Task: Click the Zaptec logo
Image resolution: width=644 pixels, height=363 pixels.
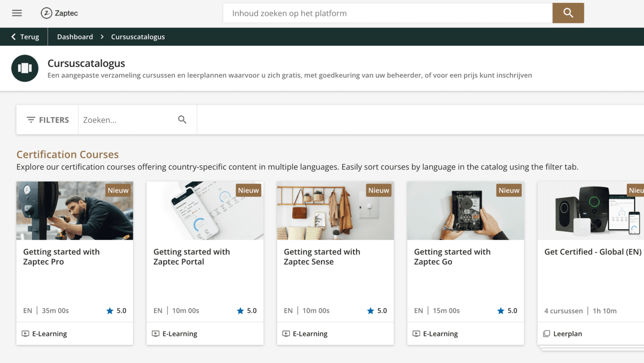Action: point(59,13)
